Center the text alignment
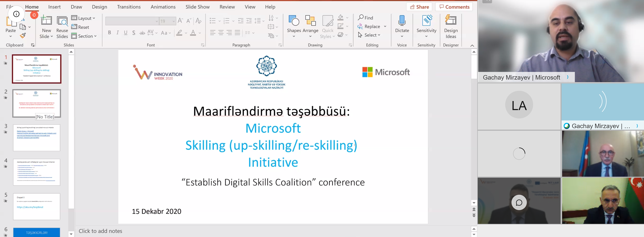644x237 pixels. point(221,33)
